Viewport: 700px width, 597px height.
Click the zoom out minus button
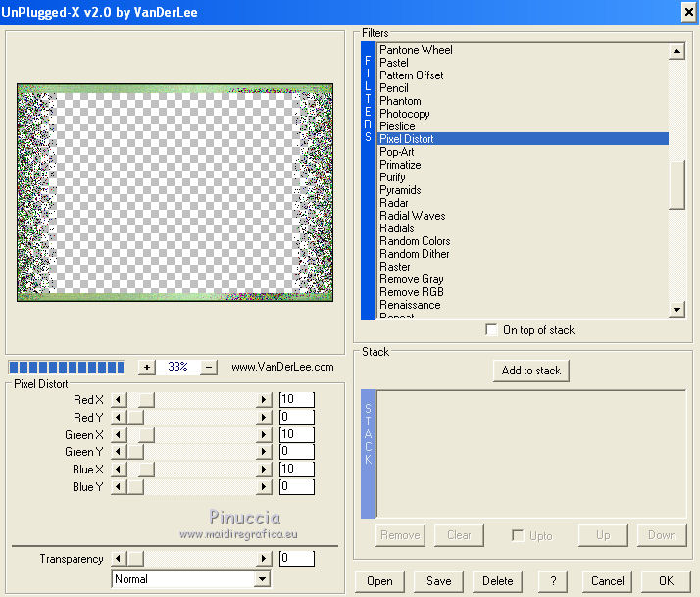coord(209,367)
